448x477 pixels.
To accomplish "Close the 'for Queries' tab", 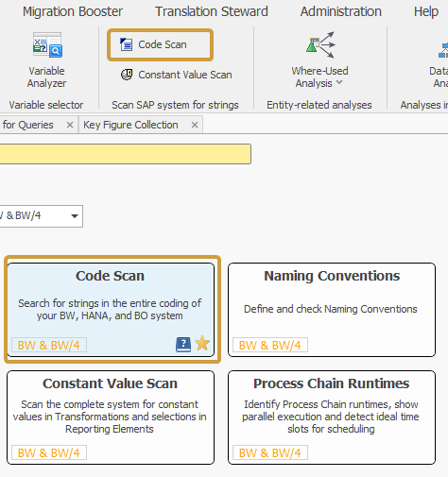I will 70,125.
